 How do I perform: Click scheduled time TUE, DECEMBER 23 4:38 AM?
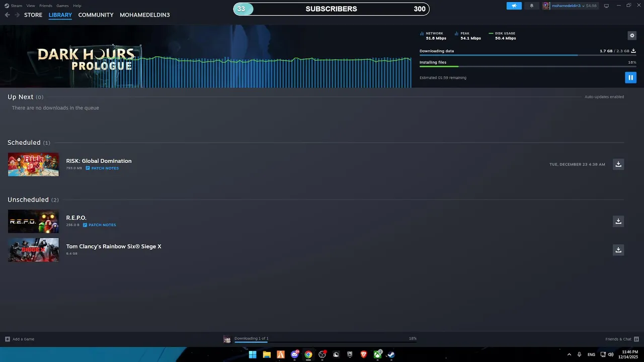click(x=577, y=164)
